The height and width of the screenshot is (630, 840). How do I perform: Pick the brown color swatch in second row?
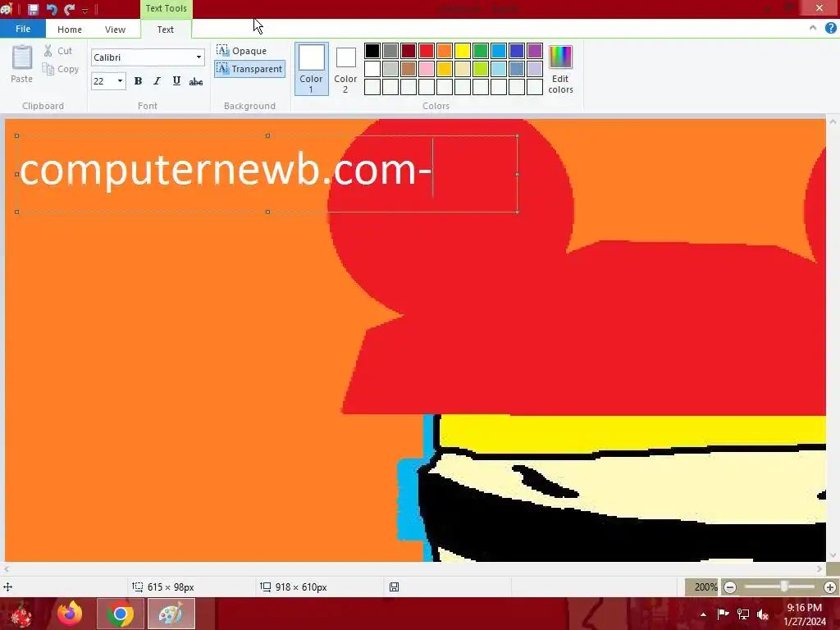point(409,69)
